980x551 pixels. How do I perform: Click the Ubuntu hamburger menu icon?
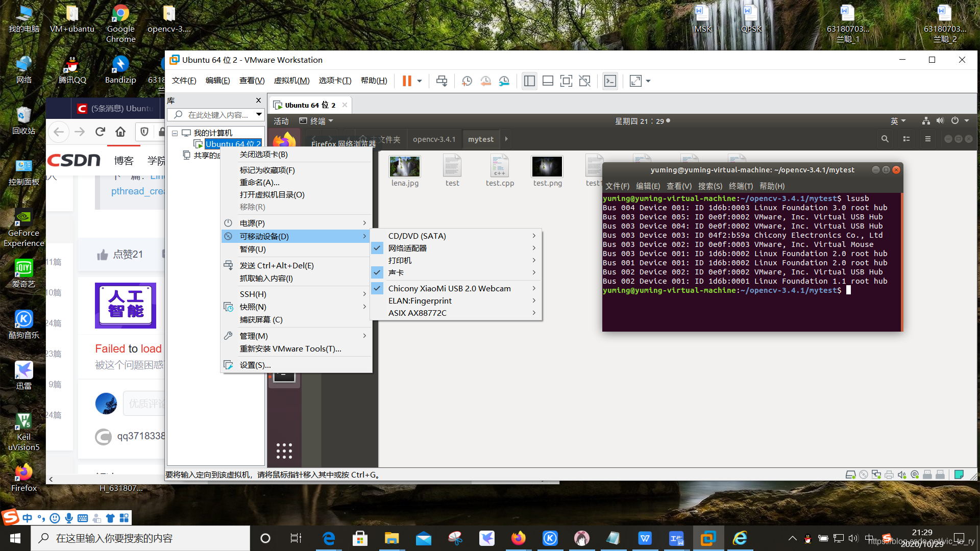click(x=928, y=139)
